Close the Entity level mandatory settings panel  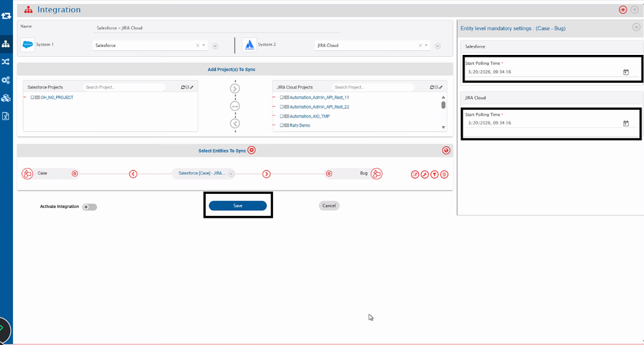[636, 27]
